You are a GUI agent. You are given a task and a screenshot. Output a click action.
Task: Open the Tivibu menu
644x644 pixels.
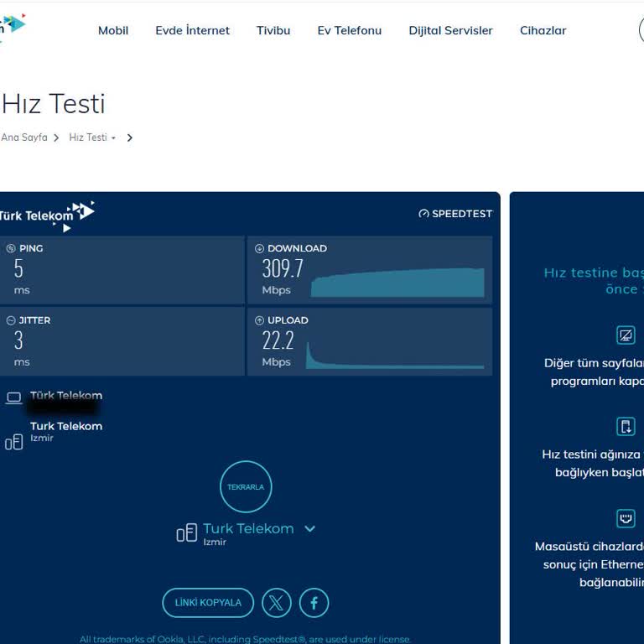tap(273, 30)
